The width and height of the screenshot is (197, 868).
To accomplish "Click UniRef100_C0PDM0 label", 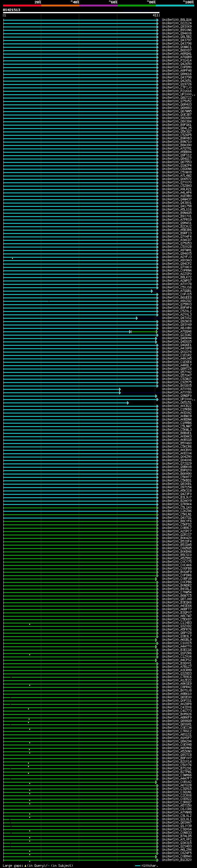I will (x=176, y=67).
